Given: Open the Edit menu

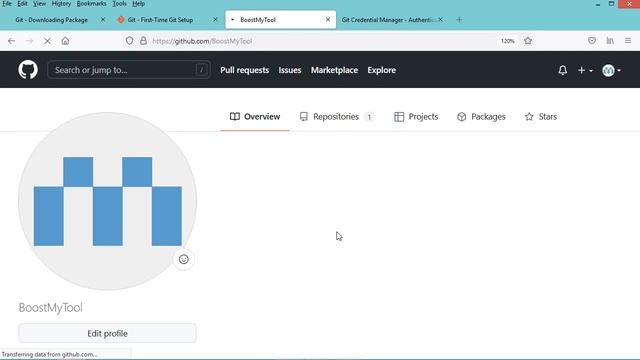Looking at the screenshot, I should coord(22,4).
